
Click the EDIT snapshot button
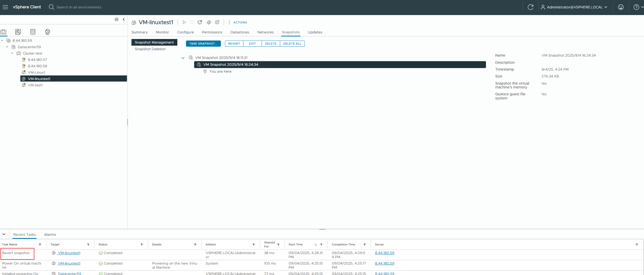tap(252, 44)
